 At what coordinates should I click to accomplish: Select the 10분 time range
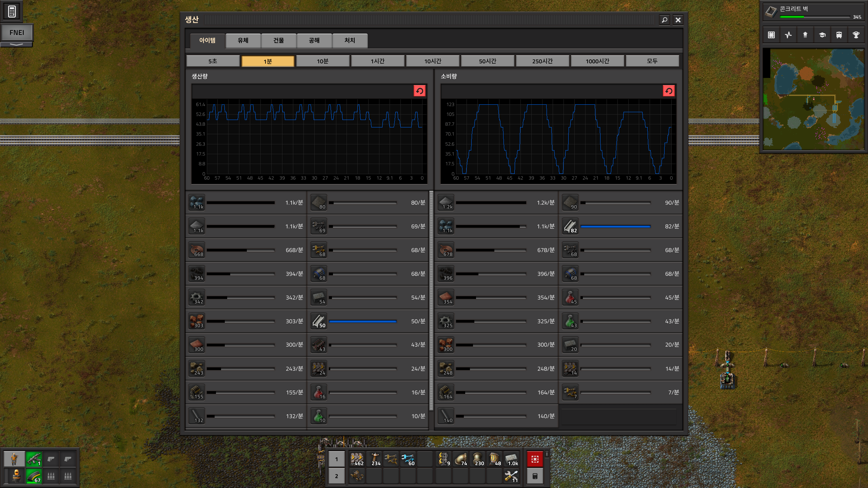click(x=322, y=61)
